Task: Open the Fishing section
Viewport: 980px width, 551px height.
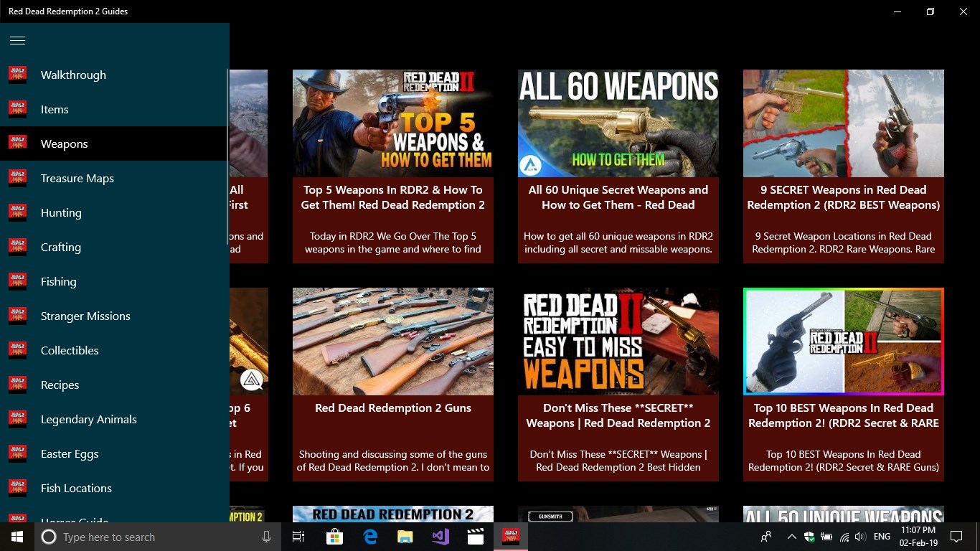Action: 113,281
